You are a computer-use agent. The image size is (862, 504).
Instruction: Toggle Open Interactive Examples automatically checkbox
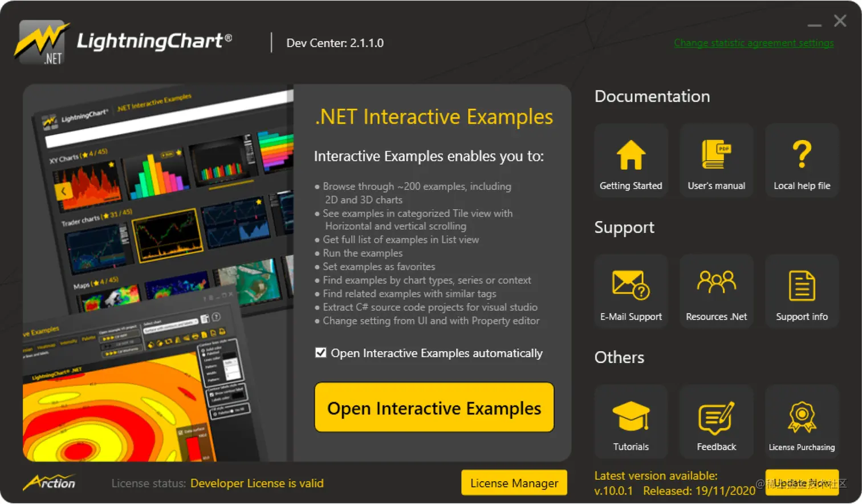(321, 353)
